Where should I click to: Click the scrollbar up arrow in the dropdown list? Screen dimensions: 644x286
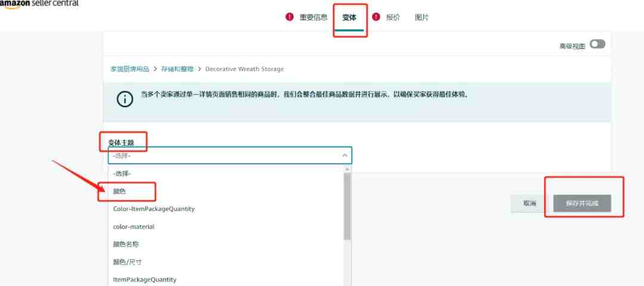(348, 169)
